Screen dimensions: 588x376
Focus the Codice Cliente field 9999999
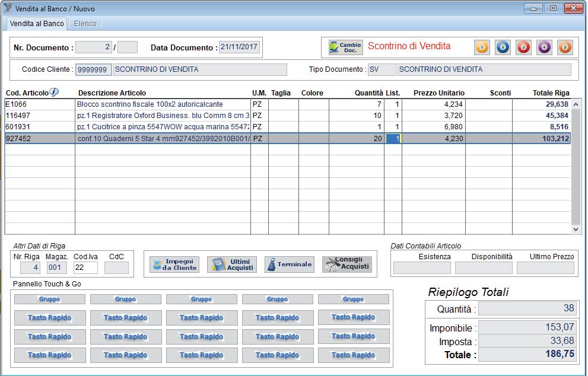pyautogui.click(x=93, y=70)
